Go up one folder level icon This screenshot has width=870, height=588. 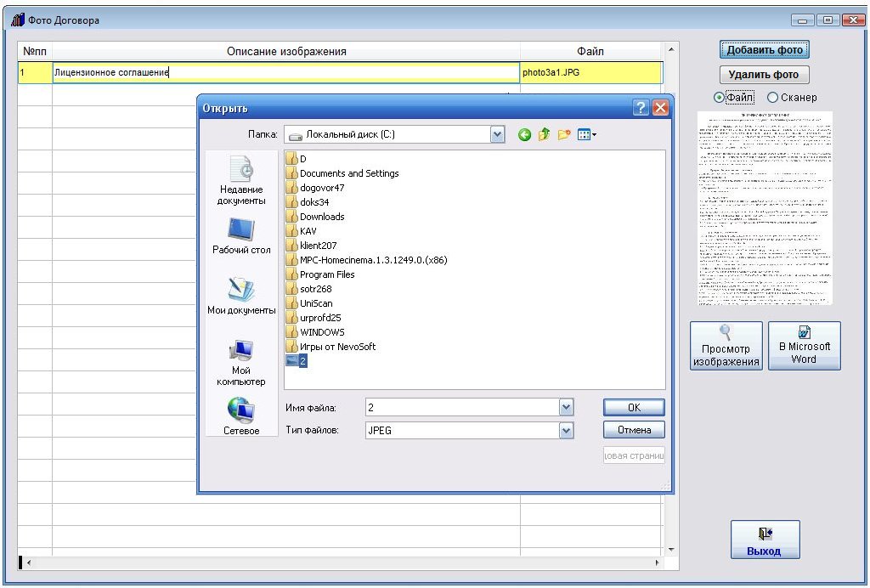(544, 134)
